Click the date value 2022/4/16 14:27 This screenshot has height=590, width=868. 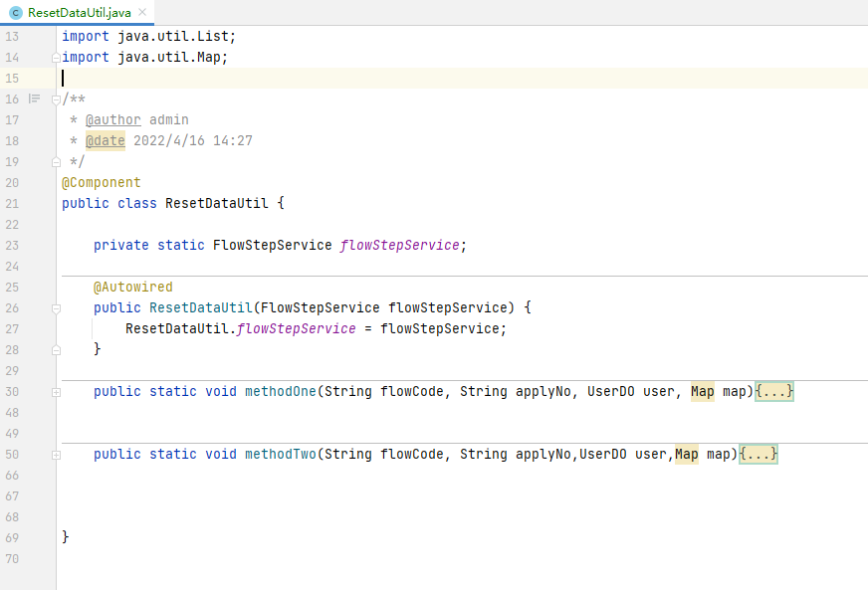[193, 141]
